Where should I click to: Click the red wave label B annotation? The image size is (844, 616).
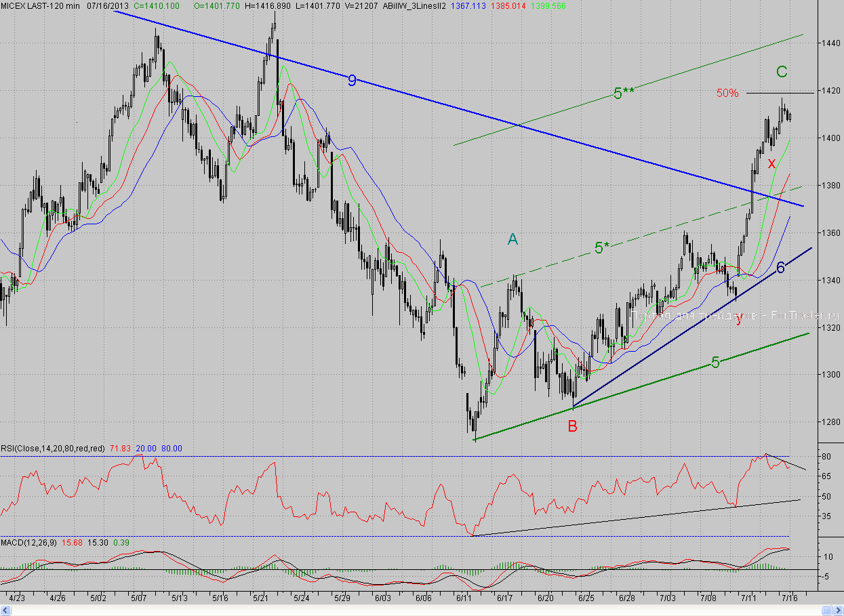coord(573,426)
